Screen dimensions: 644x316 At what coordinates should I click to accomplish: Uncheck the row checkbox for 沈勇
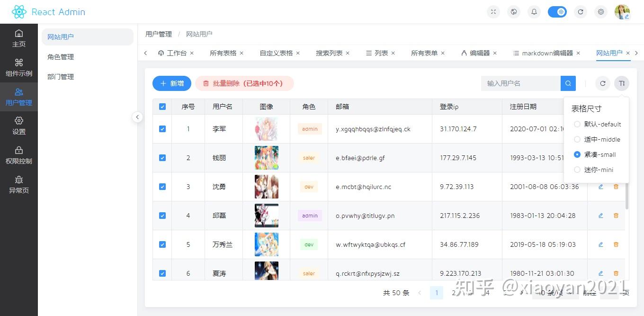162,186
